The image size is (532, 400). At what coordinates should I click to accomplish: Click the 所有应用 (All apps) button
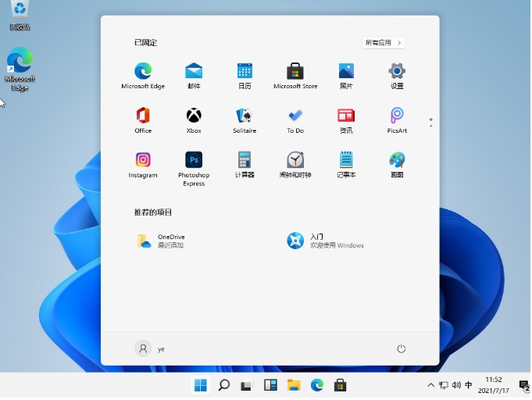(384, 43)
